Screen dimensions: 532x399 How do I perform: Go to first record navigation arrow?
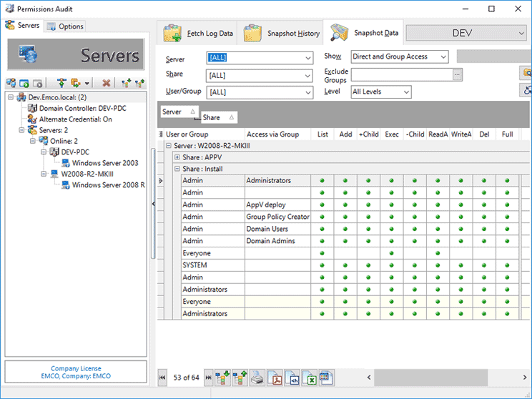[162, 377]
